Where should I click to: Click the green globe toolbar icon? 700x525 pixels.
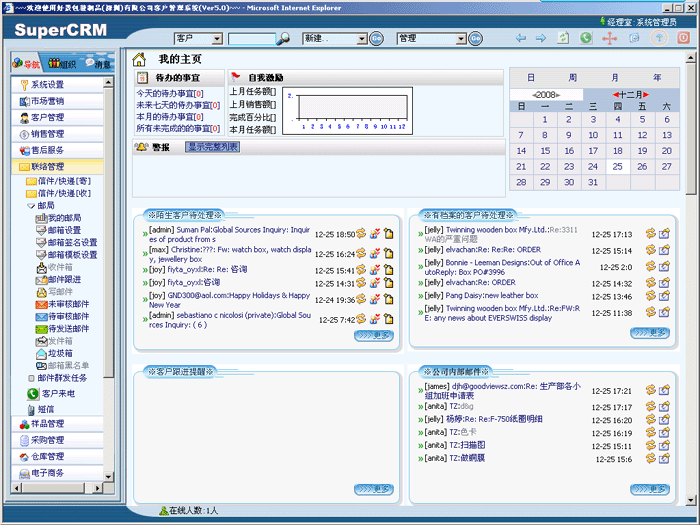586,38
